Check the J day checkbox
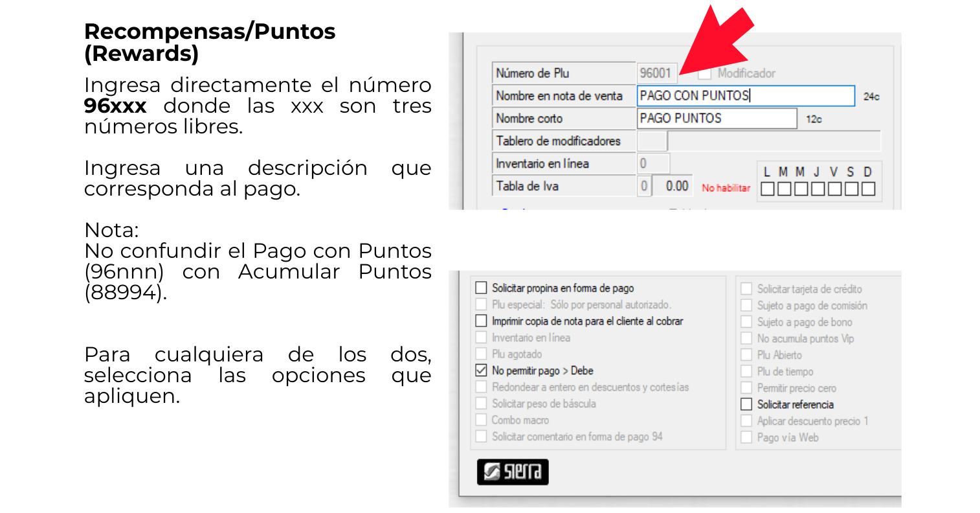The image size is (980, 513). 818,188
